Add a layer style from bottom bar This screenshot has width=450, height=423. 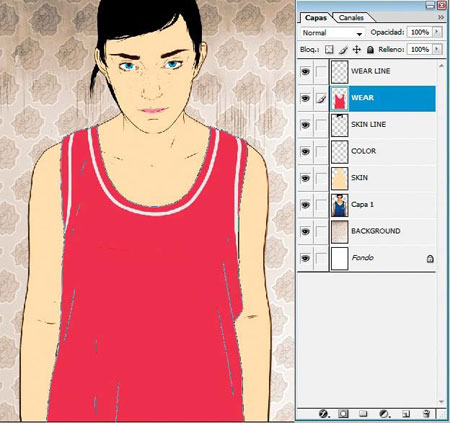coord(323,414)
